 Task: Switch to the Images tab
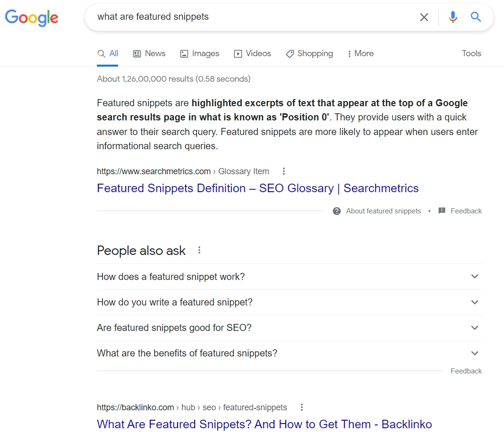coord(200,54)
